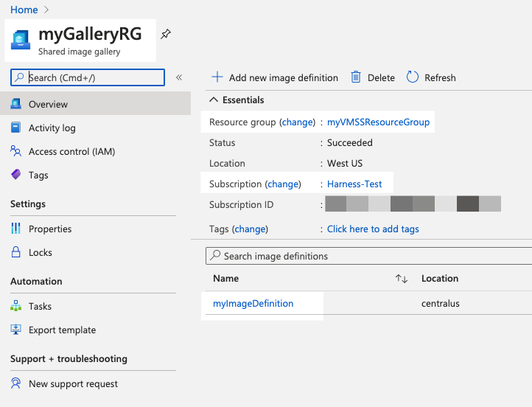This screenshot has width=532, height=407.
Task: Click the Access control people icon
Action: [16, 150]
